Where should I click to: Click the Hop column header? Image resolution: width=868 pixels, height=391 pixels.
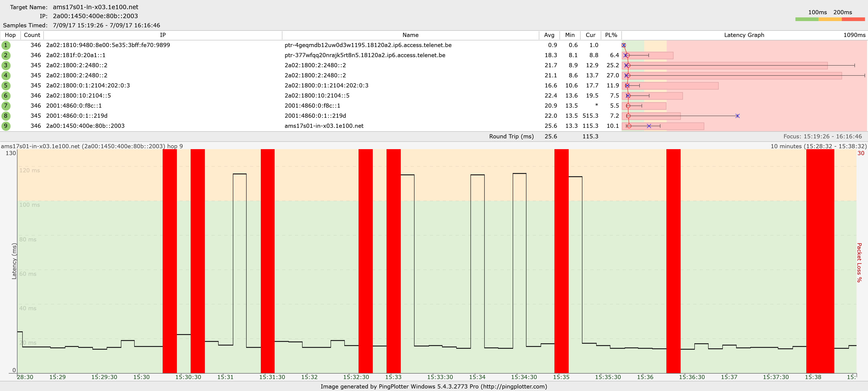[10, 35]
